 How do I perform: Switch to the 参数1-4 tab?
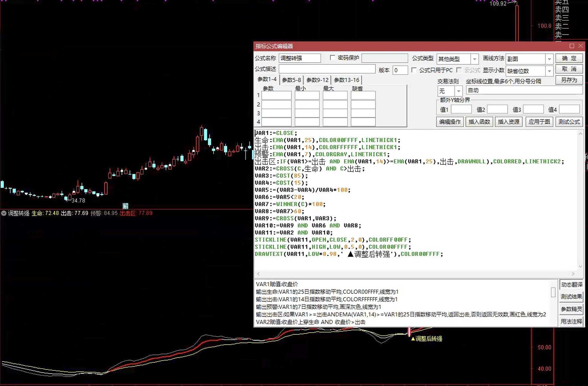(267, 79)
